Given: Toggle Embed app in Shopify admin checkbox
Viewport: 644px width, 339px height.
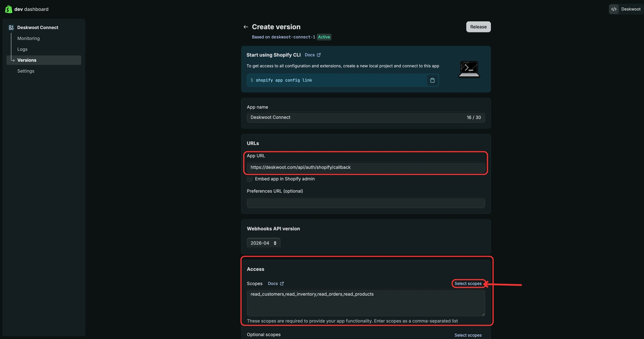Looking at the screenshot, I should pos(250,179).
